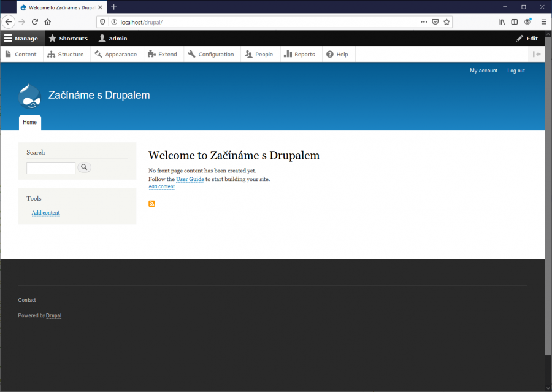Image resolution: width=552 pixels, height=392 pixels.
Task: Open the People admin menu
Action: (x=259, y=54)
